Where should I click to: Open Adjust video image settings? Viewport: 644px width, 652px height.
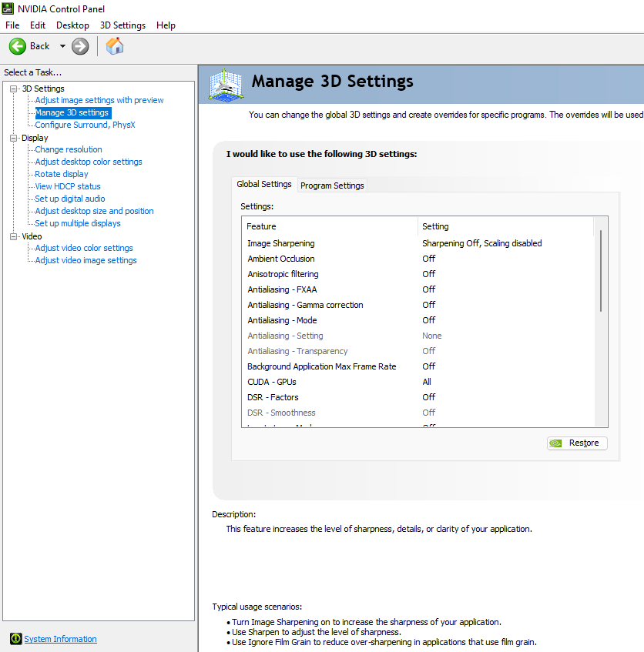point(86,260)
